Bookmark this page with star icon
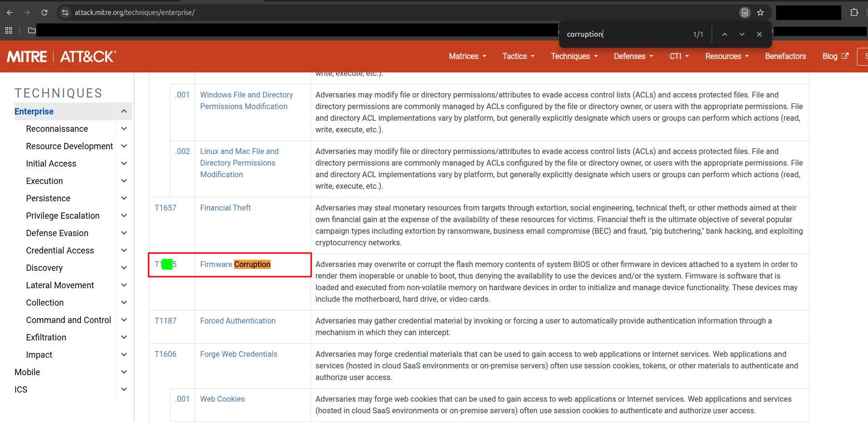868x422 pixels. tap(760, 13)
